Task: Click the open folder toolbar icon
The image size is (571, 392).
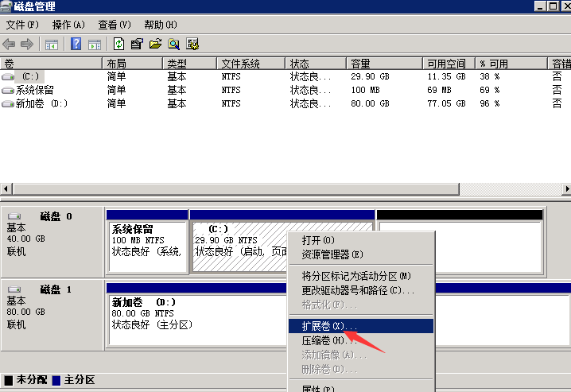Action: [155, 44]
